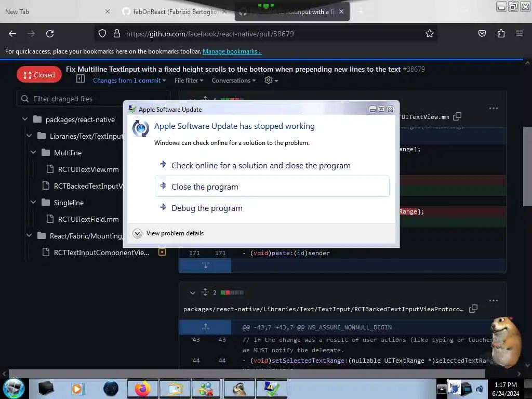Collapse the Libraries/Text/TextInput folder
The height and width of the screenshot is (399, 532).
click(29, 136)
